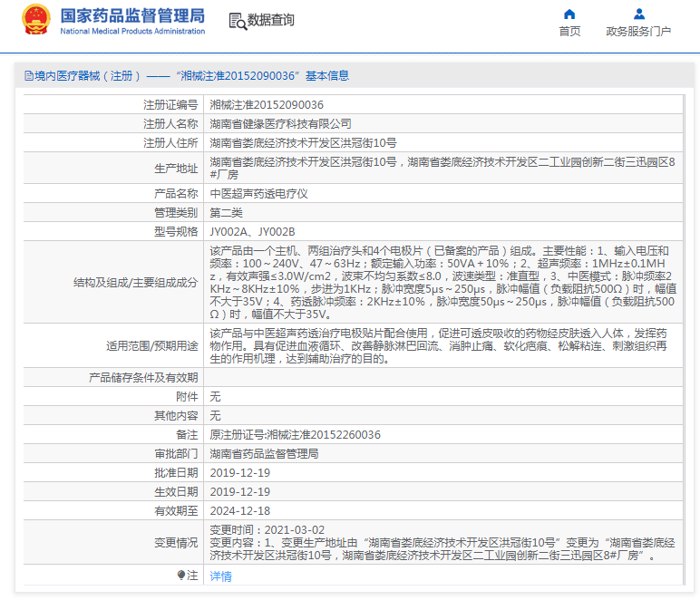The image size is (700, 600).
Task: Click 国家药品监督管理局 site title
Action: coord(132,15)
